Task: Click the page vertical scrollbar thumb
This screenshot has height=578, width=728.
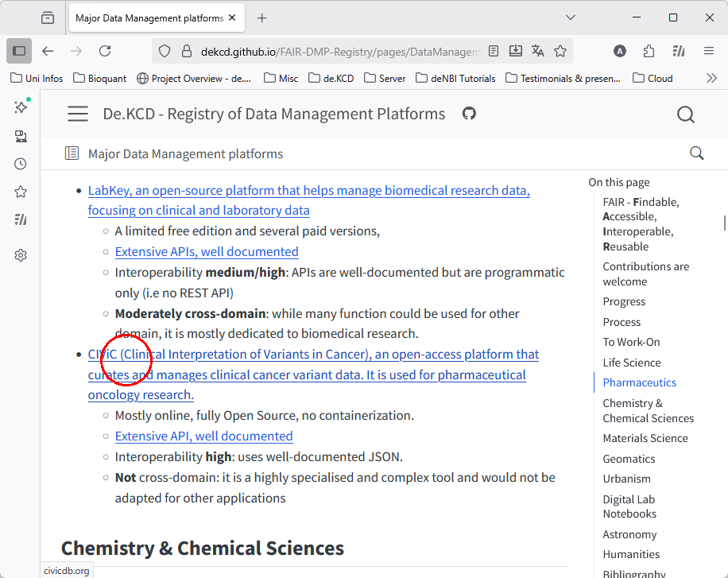Action: 724,223
